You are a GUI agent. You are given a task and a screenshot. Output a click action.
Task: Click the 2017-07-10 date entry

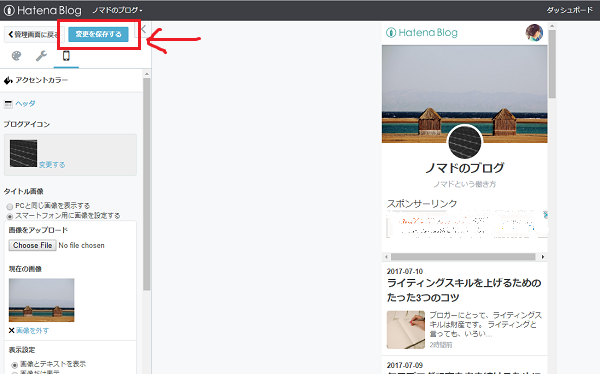(x=404, y=271)
